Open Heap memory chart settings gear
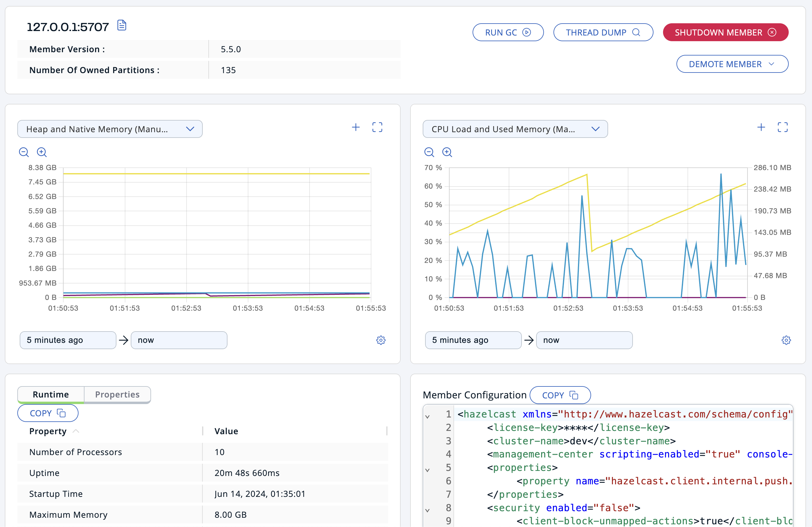The height and width of the screenshot is (527, 812). [381, 340]
